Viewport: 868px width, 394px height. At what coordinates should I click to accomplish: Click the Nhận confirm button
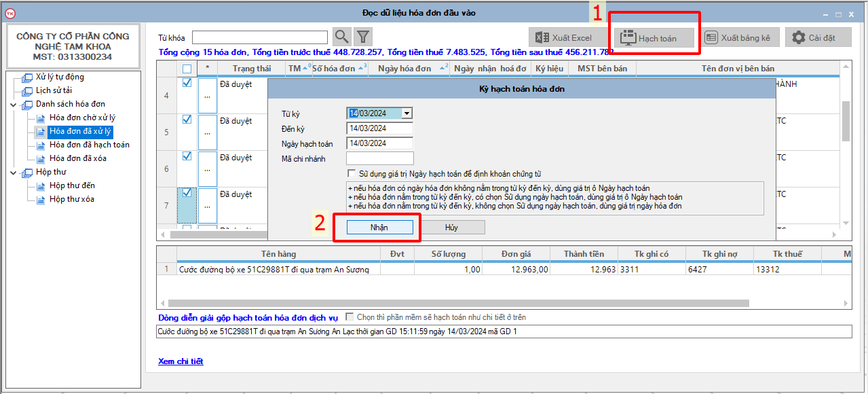379,228
